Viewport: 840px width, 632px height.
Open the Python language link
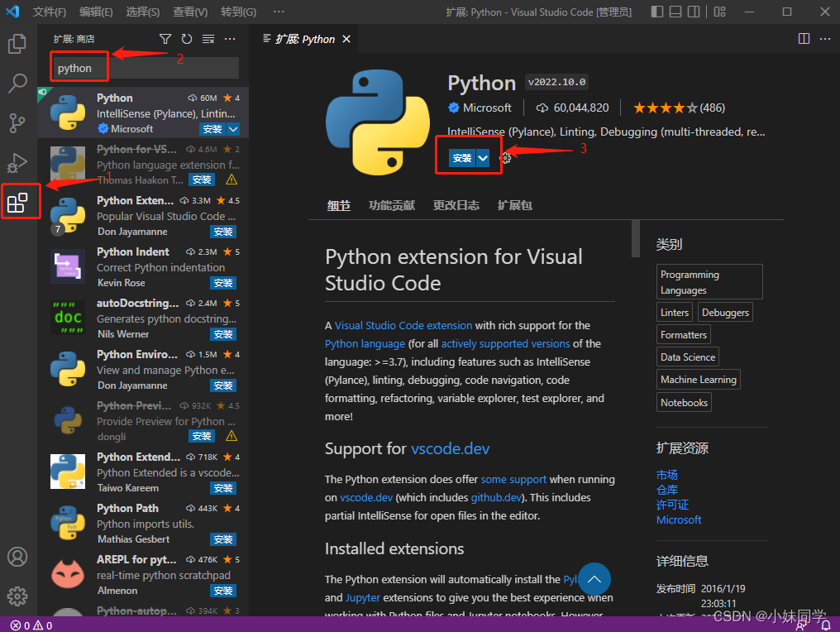pyautogui.click(x=365, y=343)
